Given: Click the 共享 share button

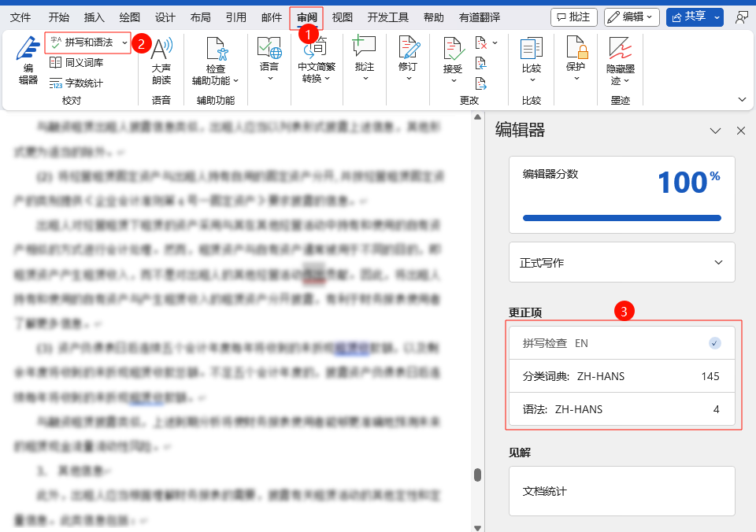Looking at the screenshot, I should coord(695,17).
